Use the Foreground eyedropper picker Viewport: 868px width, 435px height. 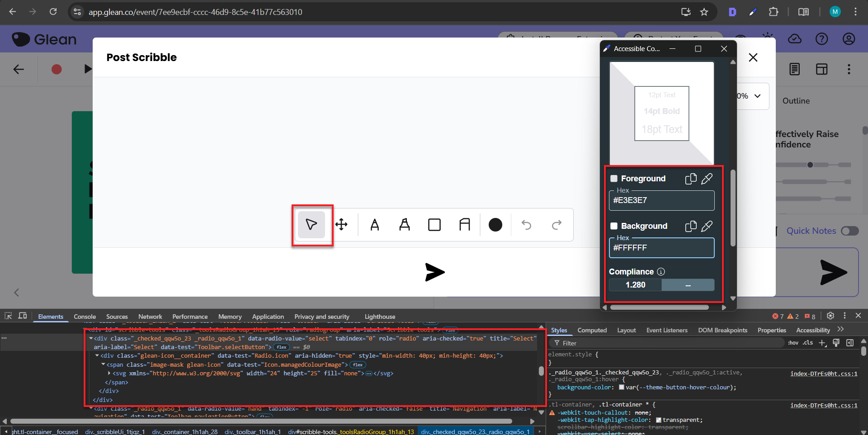(x=707, y=179)
